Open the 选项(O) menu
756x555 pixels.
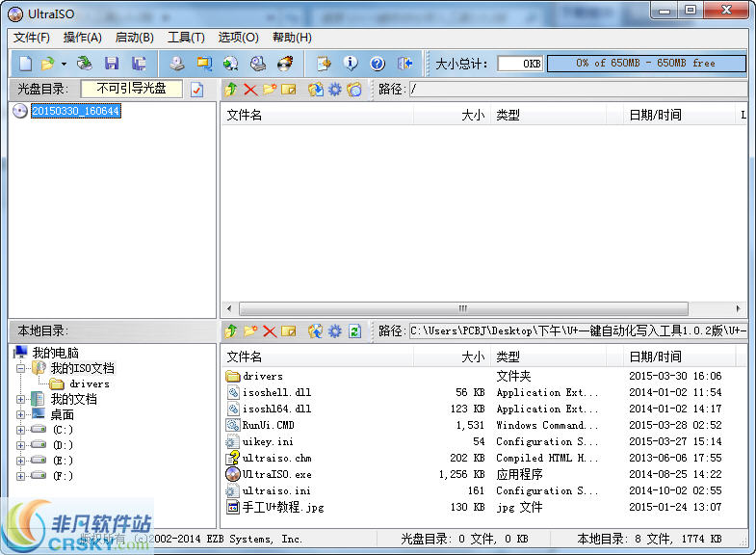coord(238,38)
